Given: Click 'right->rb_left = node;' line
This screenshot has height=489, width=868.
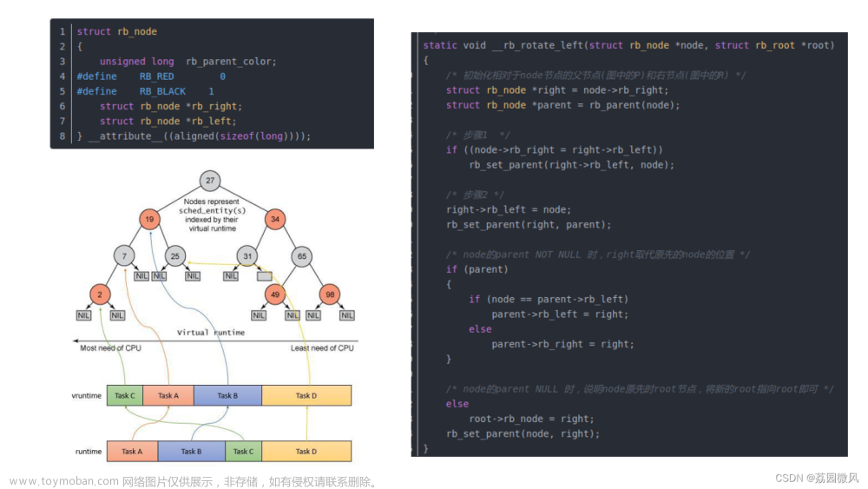Looking at the screenshot, I should click(x=509, y=210).
